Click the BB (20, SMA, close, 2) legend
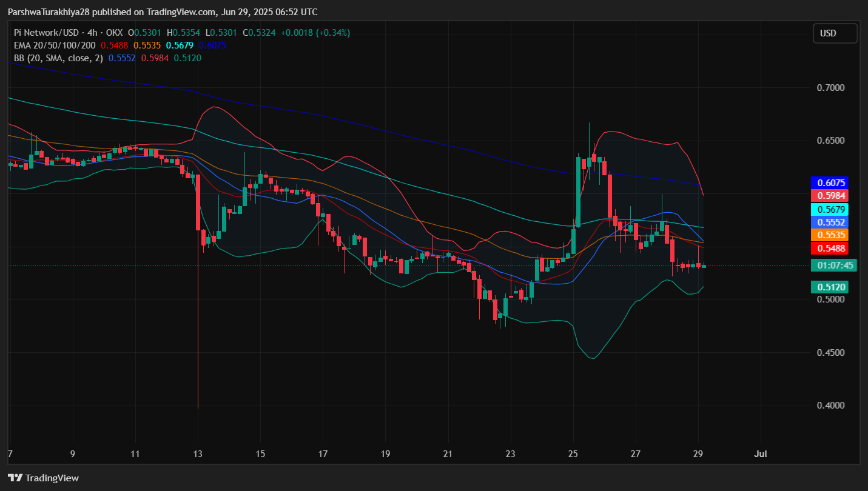 pyautogui.click(x=59, y=58)
